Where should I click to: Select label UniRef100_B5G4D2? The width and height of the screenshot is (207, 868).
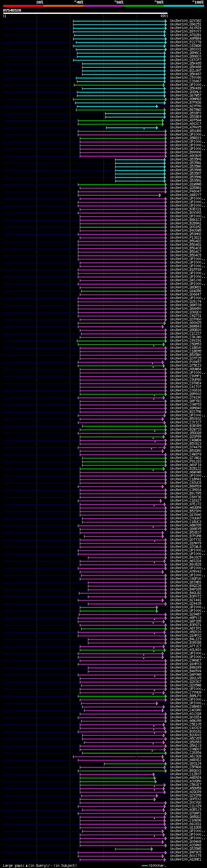[x=186, y=241]
